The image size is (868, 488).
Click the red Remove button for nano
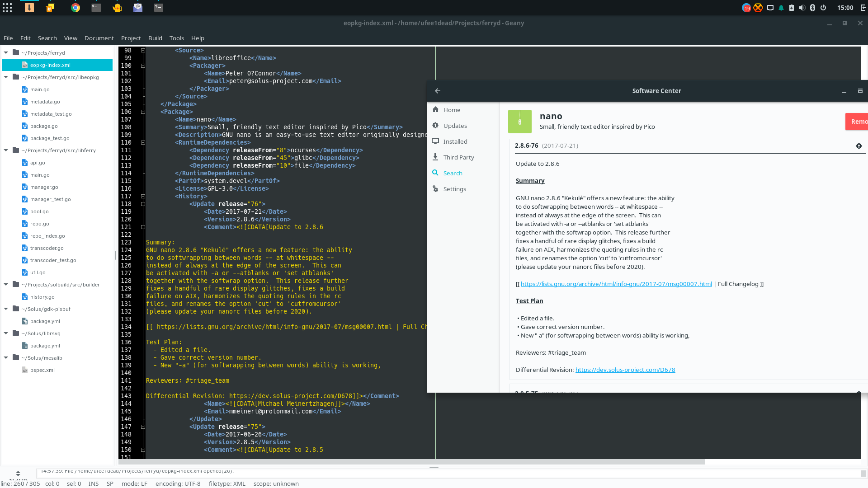pos(857,122)
